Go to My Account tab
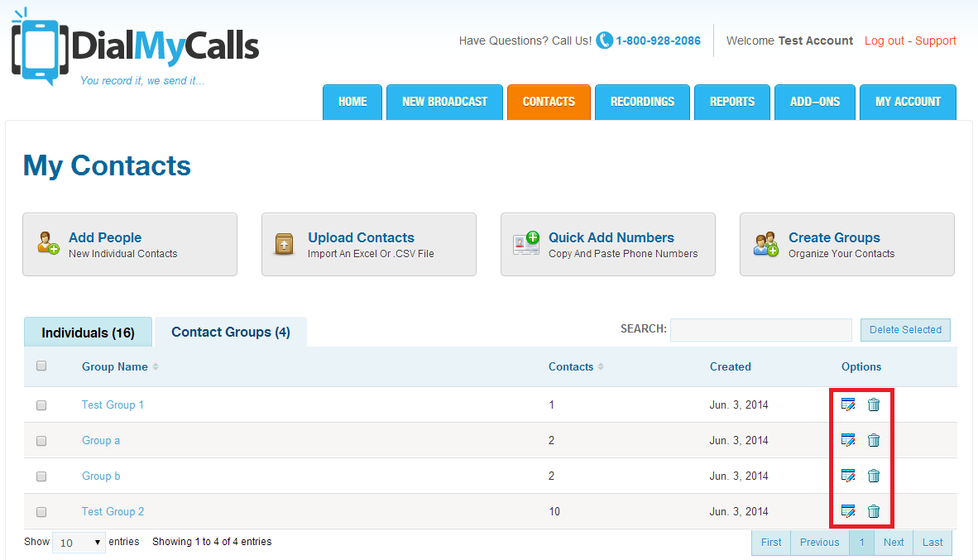 [908, 102]
